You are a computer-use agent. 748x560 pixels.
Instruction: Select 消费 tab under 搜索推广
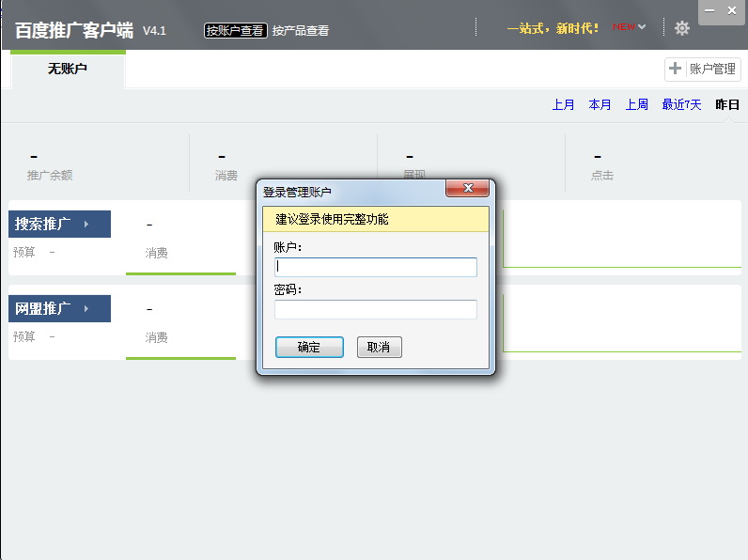coord(157,253)
